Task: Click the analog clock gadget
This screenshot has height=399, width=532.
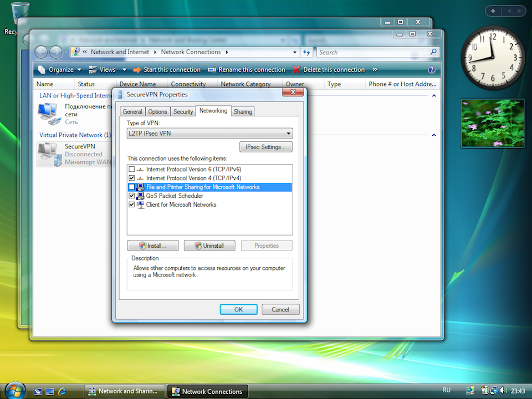Action: click(x=493, y=58)
